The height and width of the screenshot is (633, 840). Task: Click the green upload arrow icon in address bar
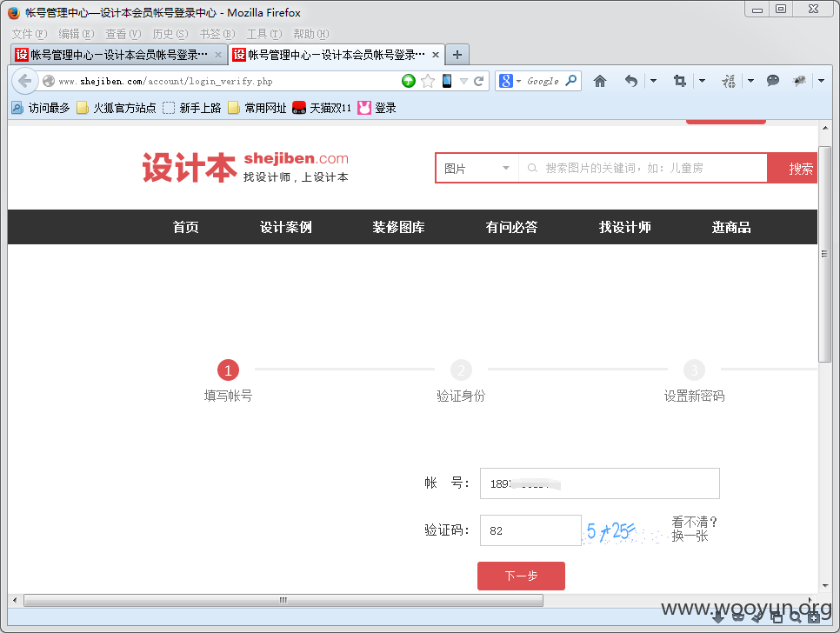point(408,81)
